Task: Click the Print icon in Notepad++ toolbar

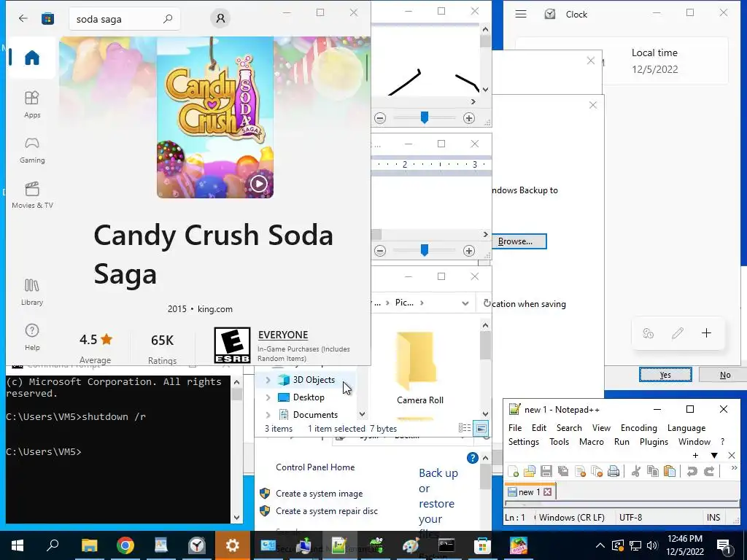Action: click(x=614, y=472)
